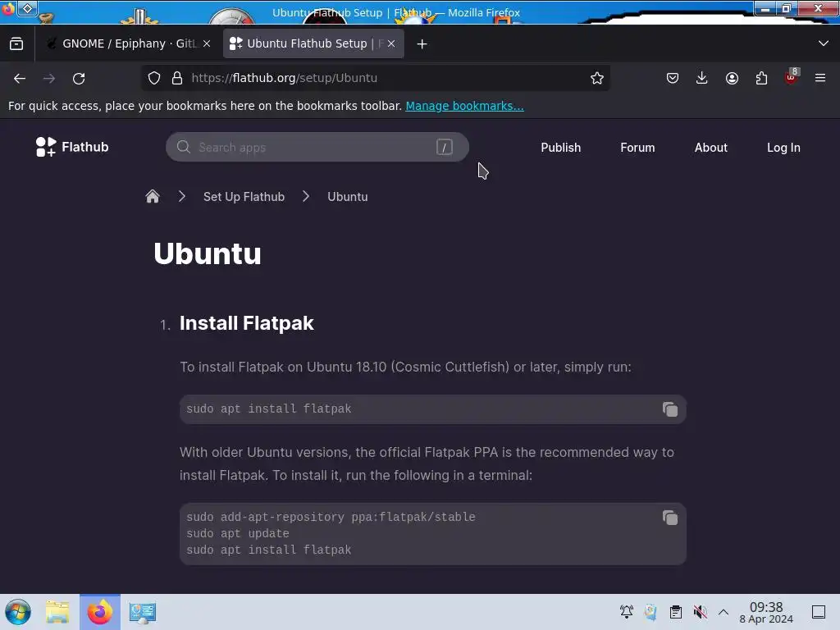Screen dimensions: 840x630
Task: Switch to GNOME / Epiphany GitLab tab
Action: click(x=128, y=44)
